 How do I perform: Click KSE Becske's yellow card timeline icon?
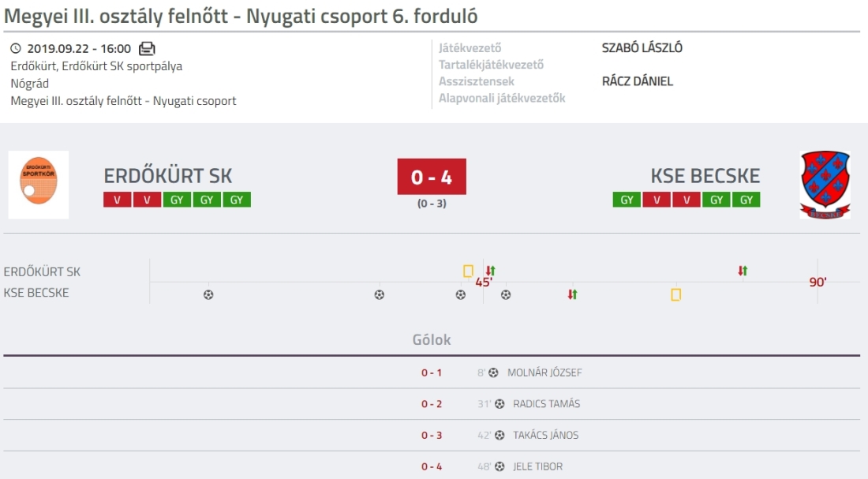click(676, 294)
